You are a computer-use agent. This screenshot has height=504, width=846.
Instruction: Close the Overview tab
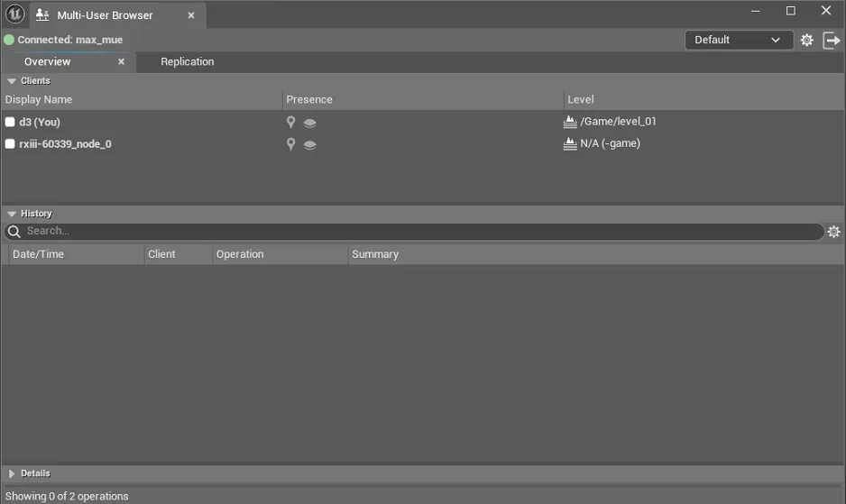tap(121, 62)
